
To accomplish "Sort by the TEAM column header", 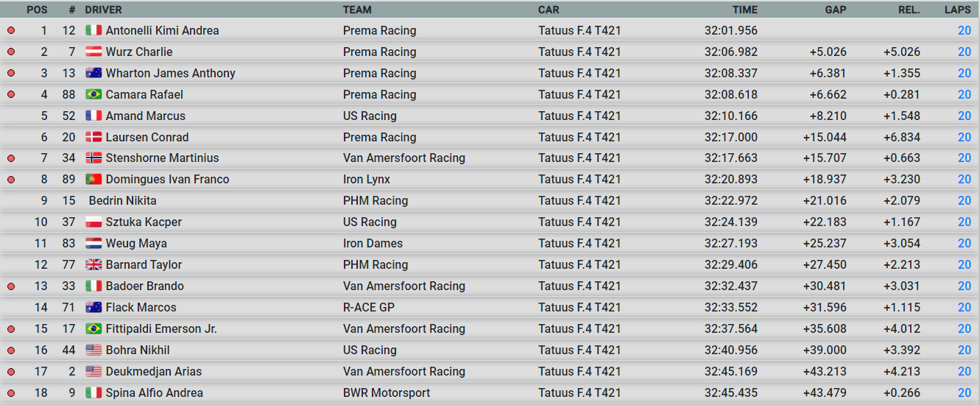I will pyautogui.click(x=357, y=10).
